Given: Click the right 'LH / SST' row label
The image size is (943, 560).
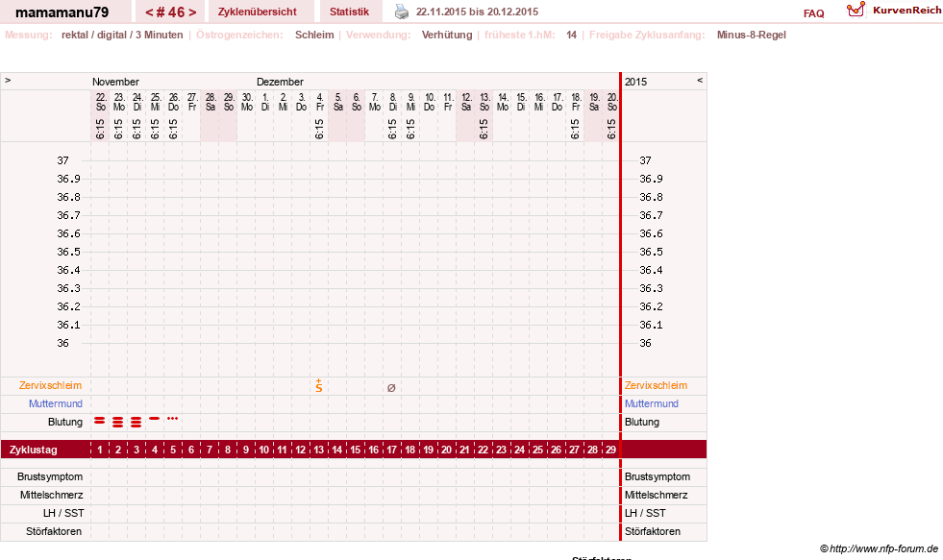Looking at the screenshot, I should [645, 513].
